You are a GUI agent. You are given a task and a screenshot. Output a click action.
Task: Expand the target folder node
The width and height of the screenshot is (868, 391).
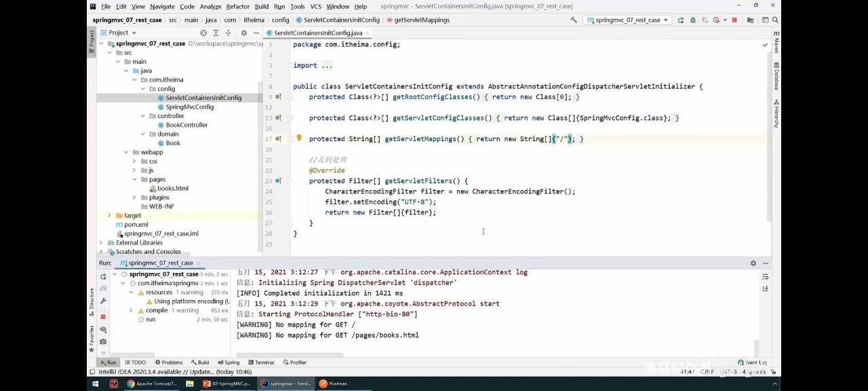click(110, 215)
